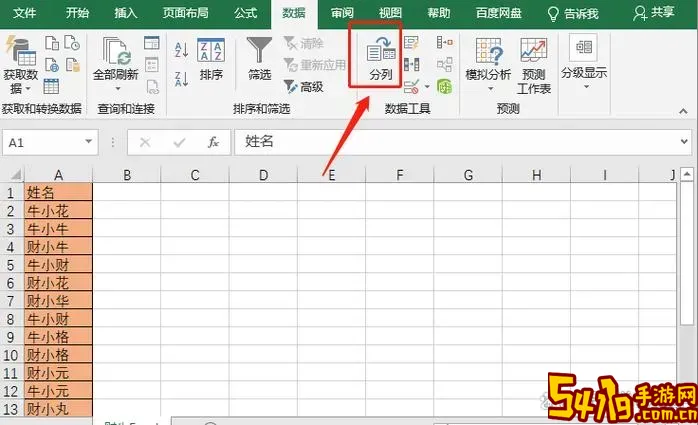Image resolution: width=698 pixels, height=425 pixels.
Task: Click the green Manage Data Model icon
Action: point(445,86)
